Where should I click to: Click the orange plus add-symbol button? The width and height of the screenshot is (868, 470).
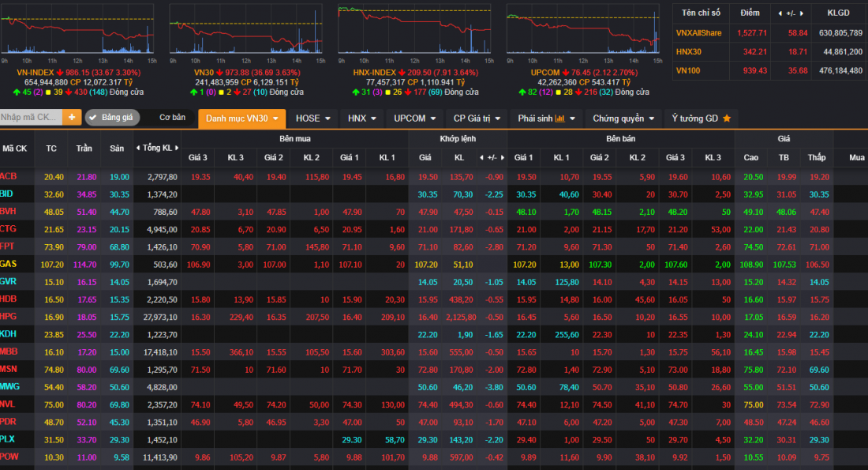pyautogui.click(x=71, y=118)
